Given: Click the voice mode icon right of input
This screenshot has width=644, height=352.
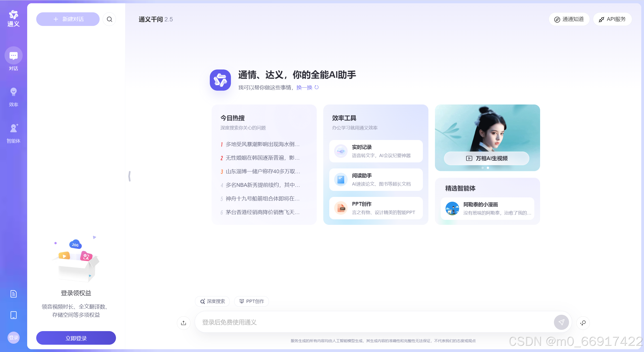Looking at the screenshot, I should pyautogui.click(x=583, y=323).
